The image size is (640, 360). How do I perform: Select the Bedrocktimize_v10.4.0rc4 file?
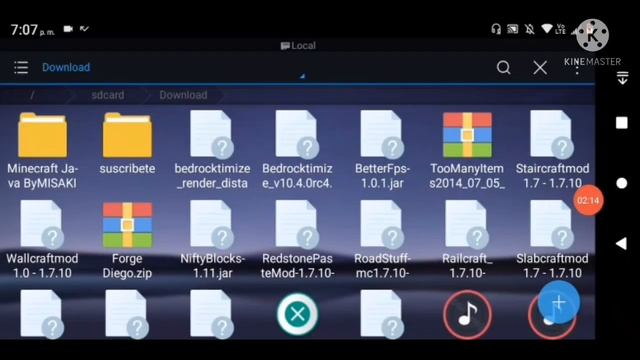tap(297, 150)
